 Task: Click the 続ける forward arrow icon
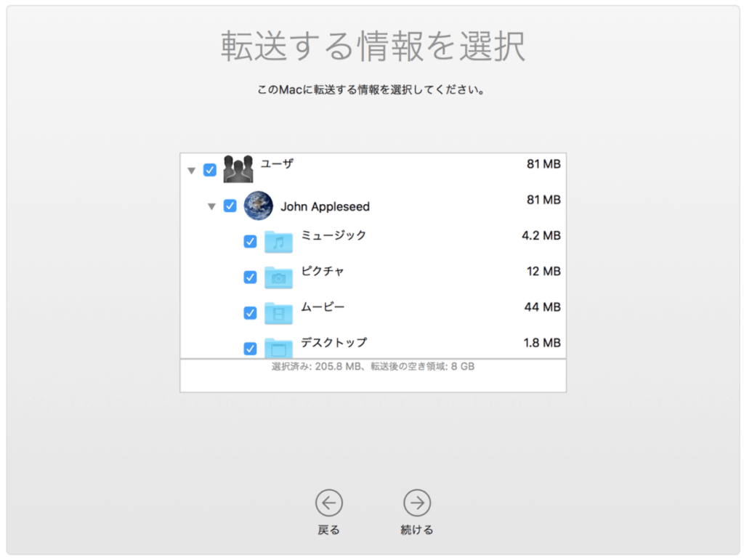click(x=417, y=503)
